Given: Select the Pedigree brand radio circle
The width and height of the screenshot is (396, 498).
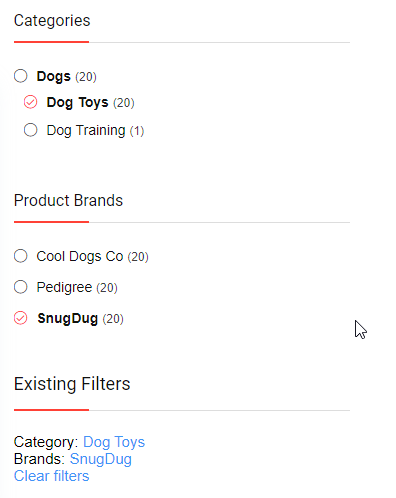Looking at the screenshot, I should coord(21,287).
